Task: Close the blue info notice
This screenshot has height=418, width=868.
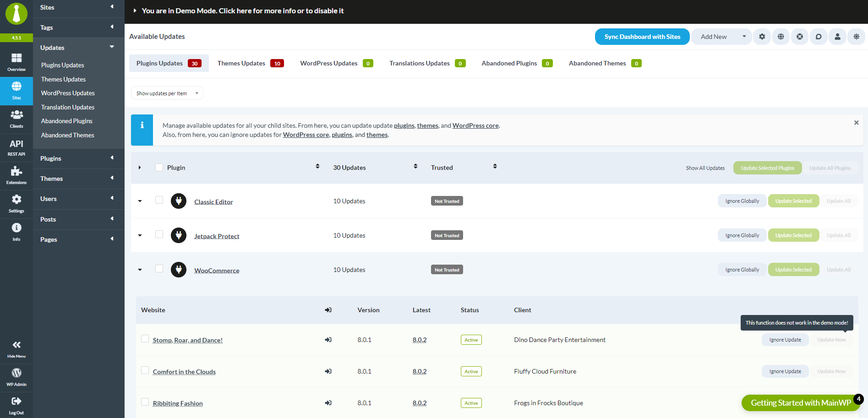Action: coord(856,123)
